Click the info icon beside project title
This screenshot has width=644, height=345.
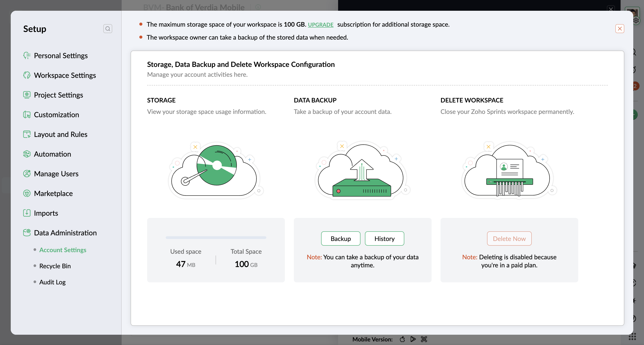coord(258,7)
